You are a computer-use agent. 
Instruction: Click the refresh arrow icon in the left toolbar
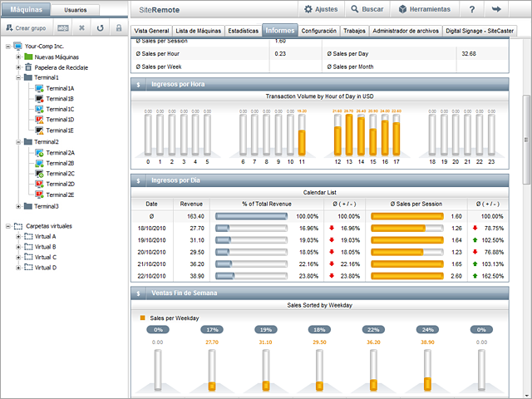pyautogui.click(x=100, y=27)
